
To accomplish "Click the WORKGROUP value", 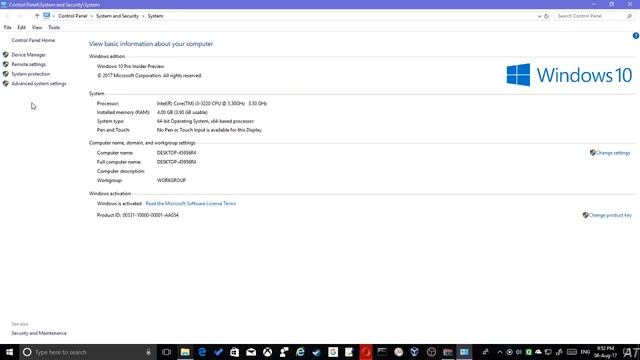I will 171,180.
